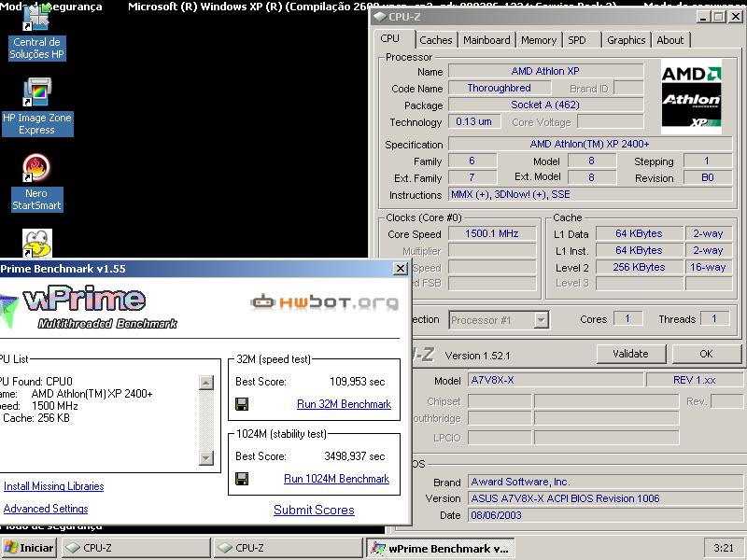Click the empty Core Voltage field
Image resolution: width=747 pixels, height=560 pixels.
611,121
